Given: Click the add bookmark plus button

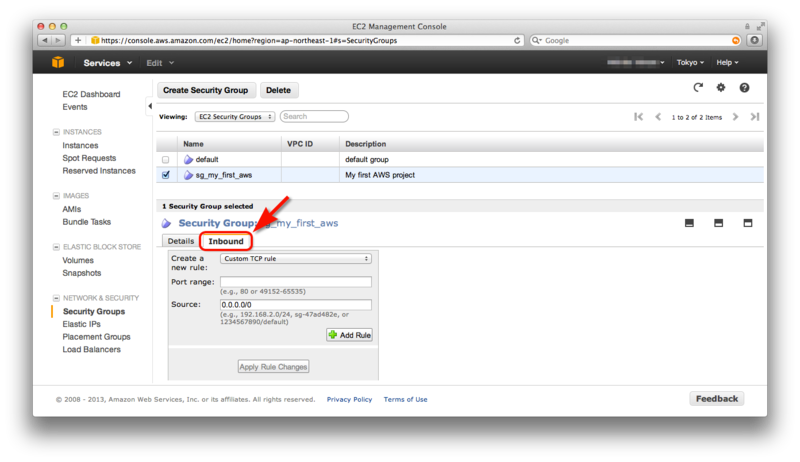Looking at the screenshot, I should [x=78, y=40].
